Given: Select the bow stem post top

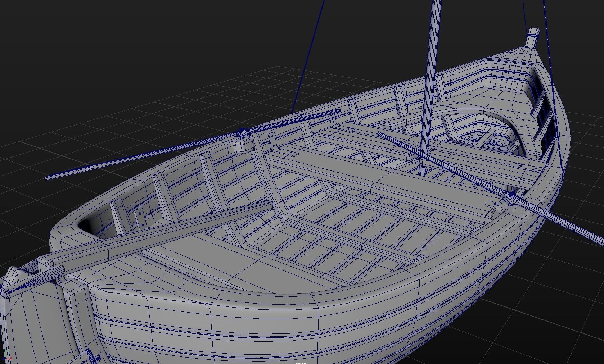Looking at the screenshot, I should pos(532,37).
